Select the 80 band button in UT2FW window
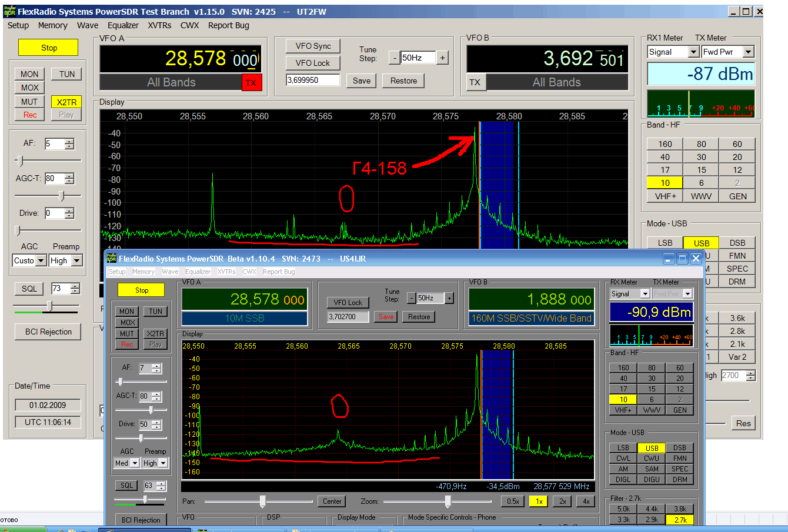Viewport: 788px width, 532px height. (701, 144)
